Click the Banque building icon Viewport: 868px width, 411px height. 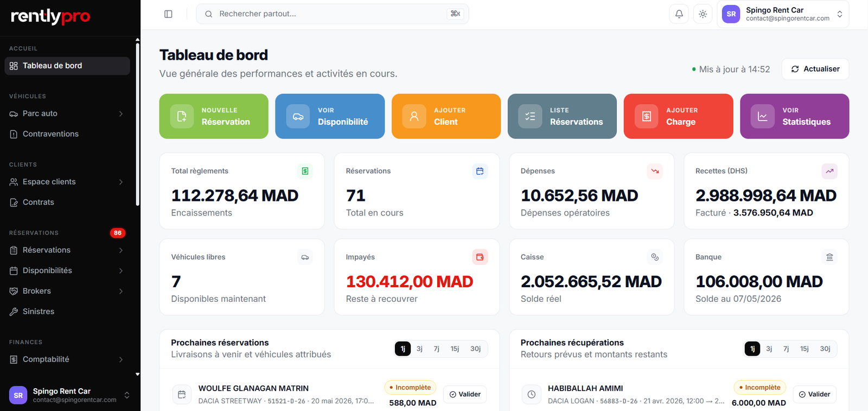click(829, 257)
